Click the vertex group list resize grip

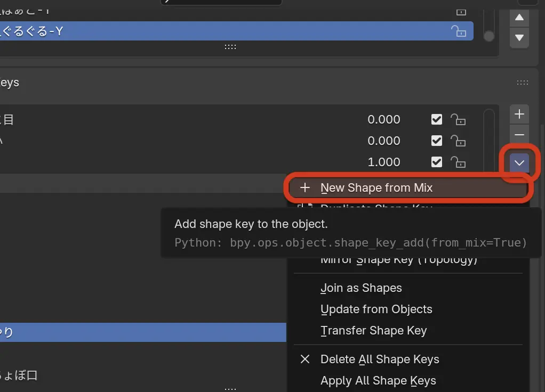(230, 47)
